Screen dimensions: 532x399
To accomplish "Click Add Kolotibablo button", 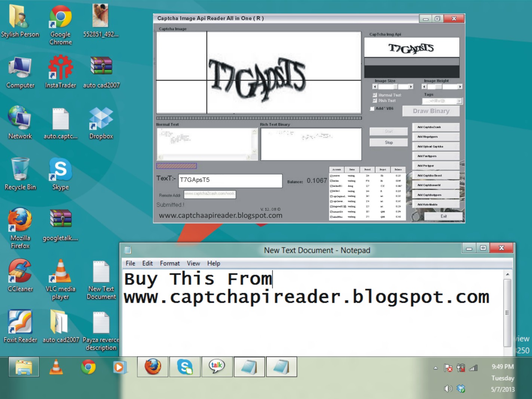I will 436,205.
